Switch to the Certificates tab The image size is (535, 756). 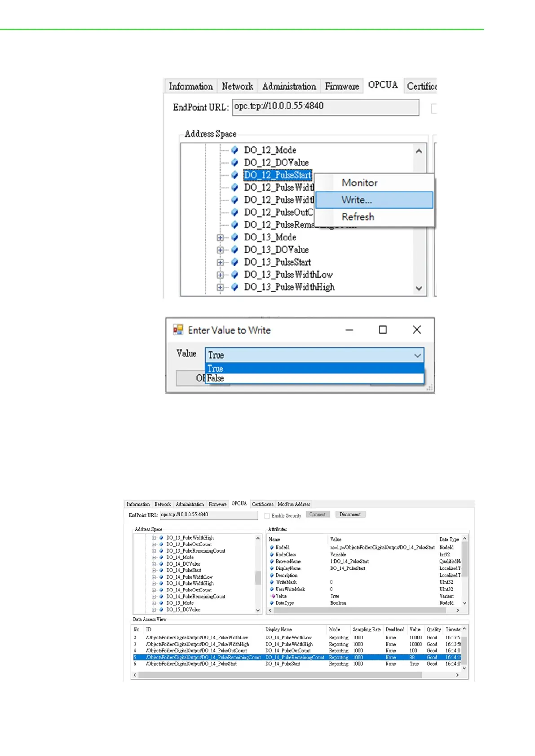[x=262, y=504]
